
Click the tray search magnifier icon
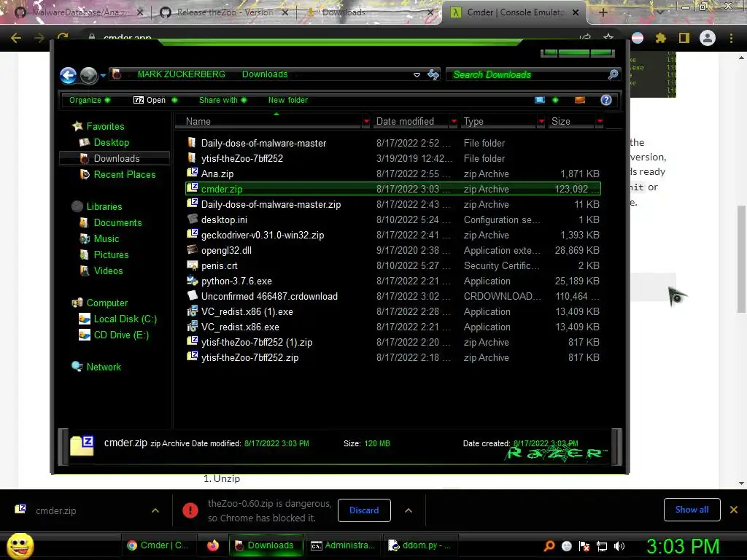[549, 545]
